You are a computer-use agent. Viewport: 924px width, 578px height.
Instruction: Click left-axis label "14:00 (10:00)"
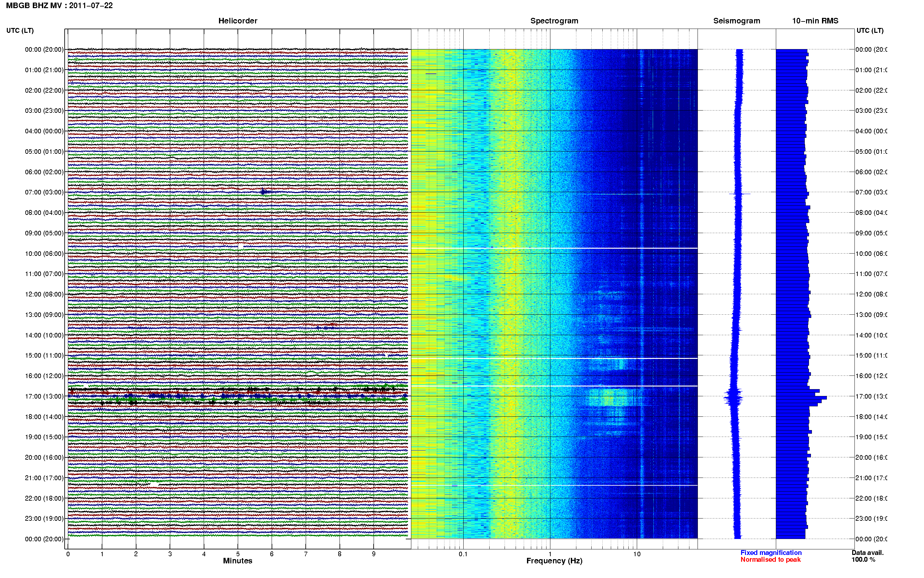[x=44, y=335]
